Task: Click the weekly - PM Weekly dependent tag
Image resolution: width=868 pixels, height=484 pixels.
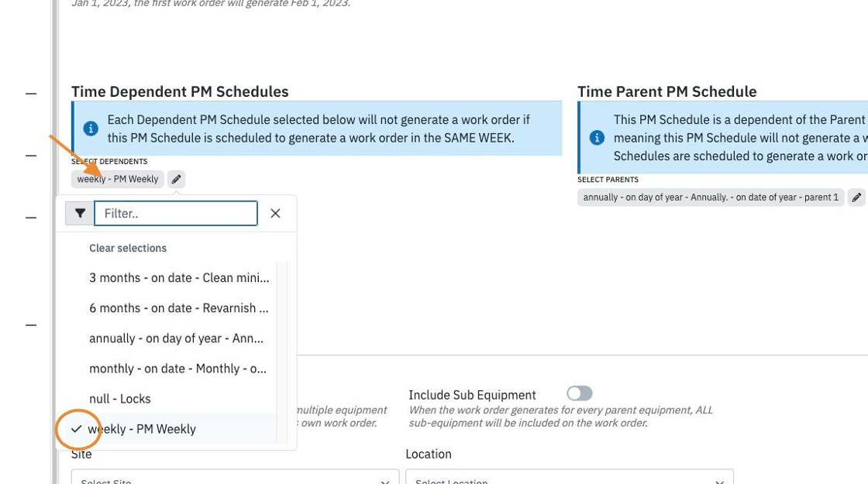Action: point(117,179)
